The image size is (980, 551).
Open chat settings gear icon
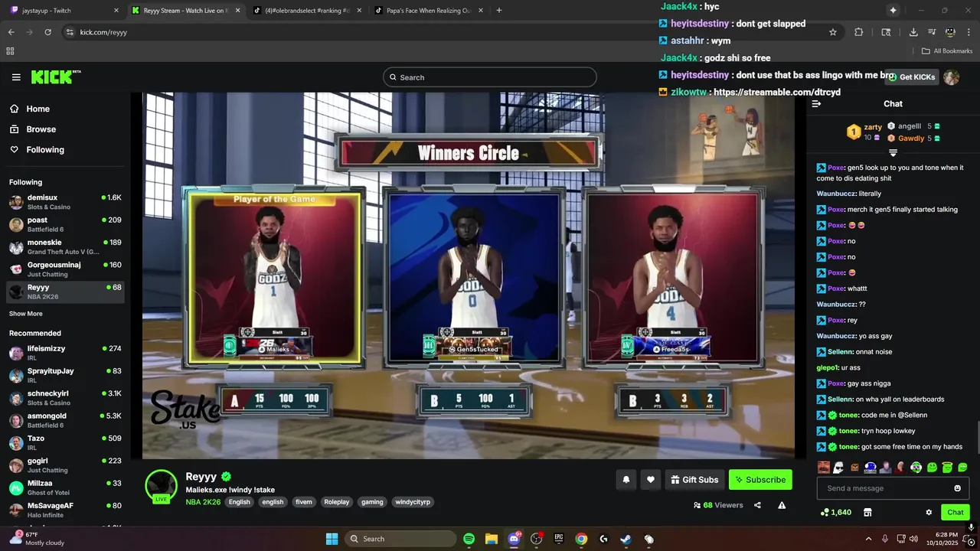tap(929, 512)
